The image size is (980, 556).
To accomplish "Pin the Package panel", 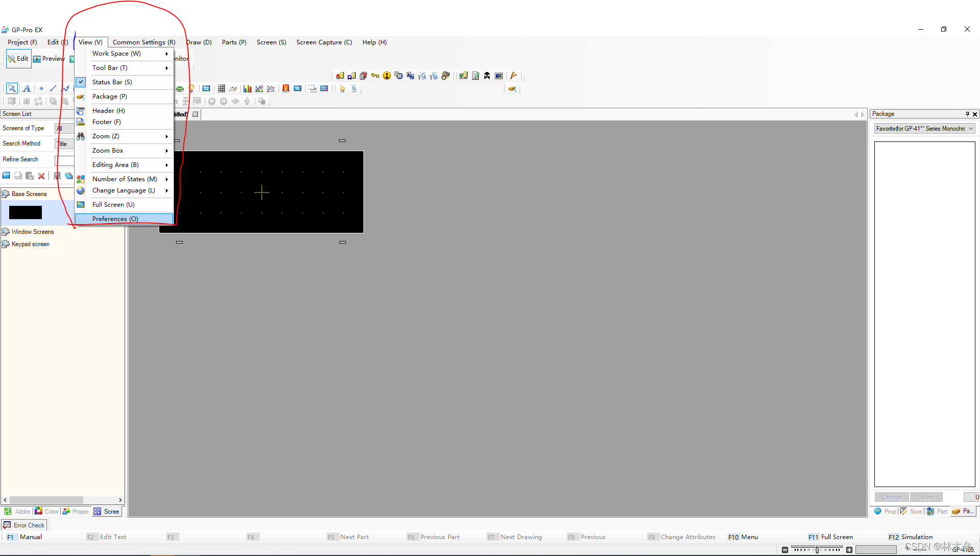I will (967, 114).
